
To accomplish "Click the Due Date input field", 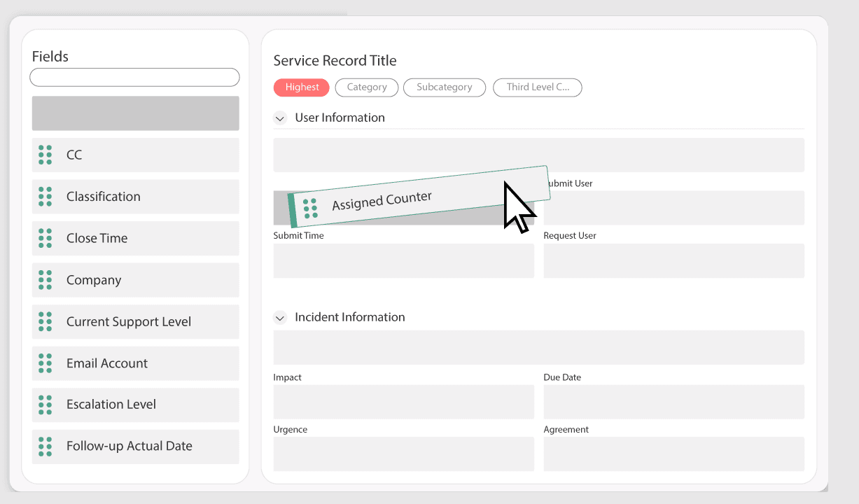I will (x=674, y=402).
